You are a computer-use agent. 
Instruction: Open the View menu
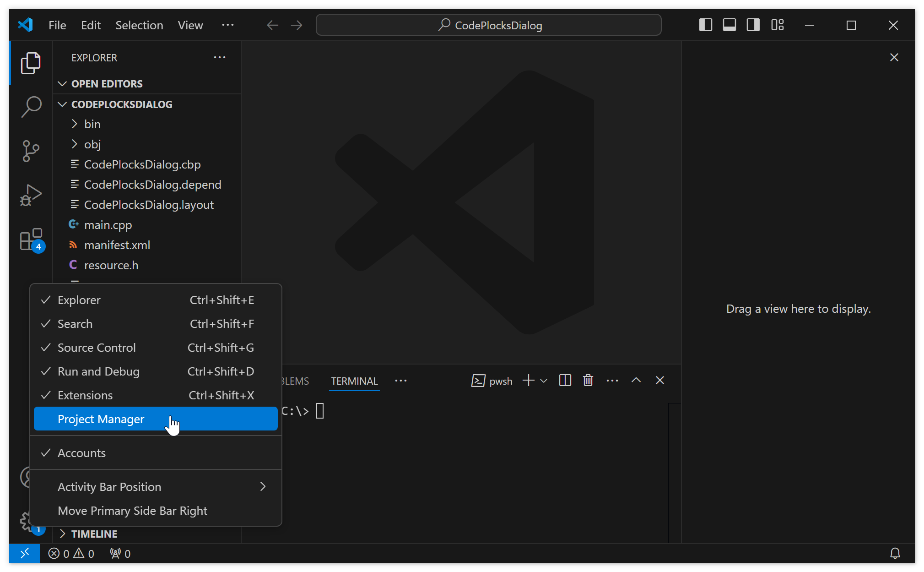tap(190, 25)
